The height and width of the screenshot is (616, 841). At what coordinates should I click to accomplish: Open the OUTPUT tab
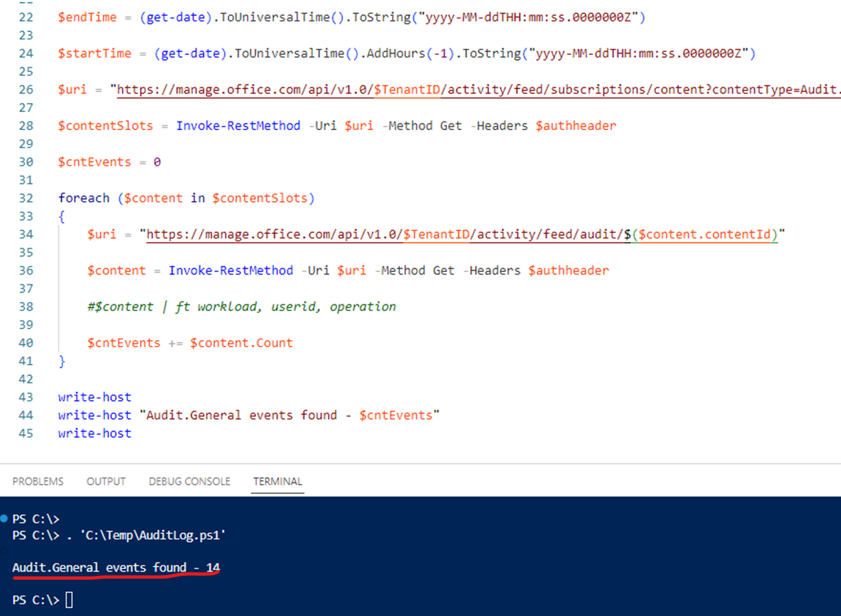[106, 481]
